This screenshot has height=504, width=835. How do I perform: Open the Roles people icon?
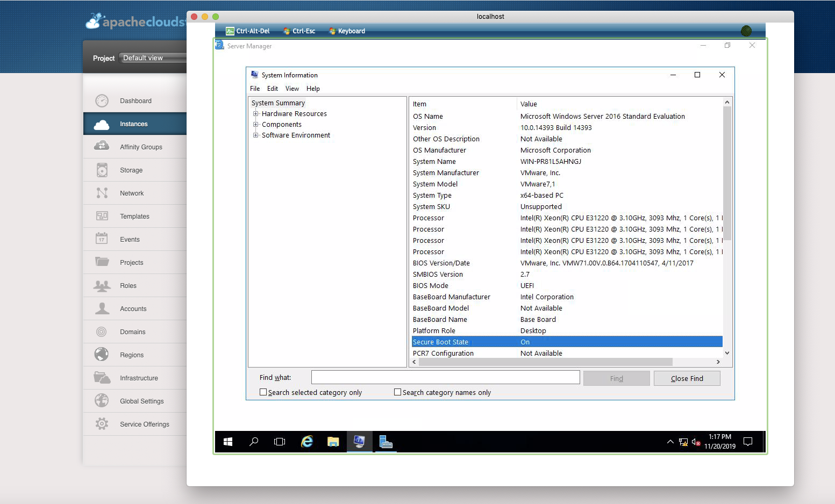coord(102,285)
